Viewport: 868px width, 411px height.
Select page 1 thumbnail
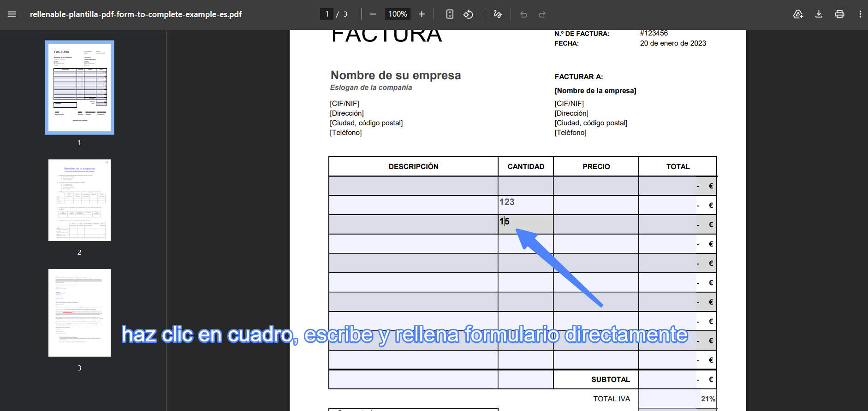(79, 88)
